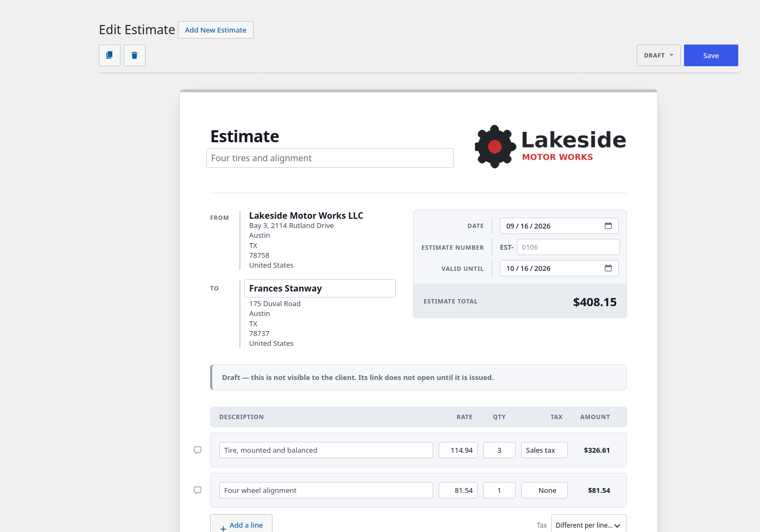The height and width of the screenshot is (532, 760).
Task: Click the draft not visible notice
Action: point(419,377)
